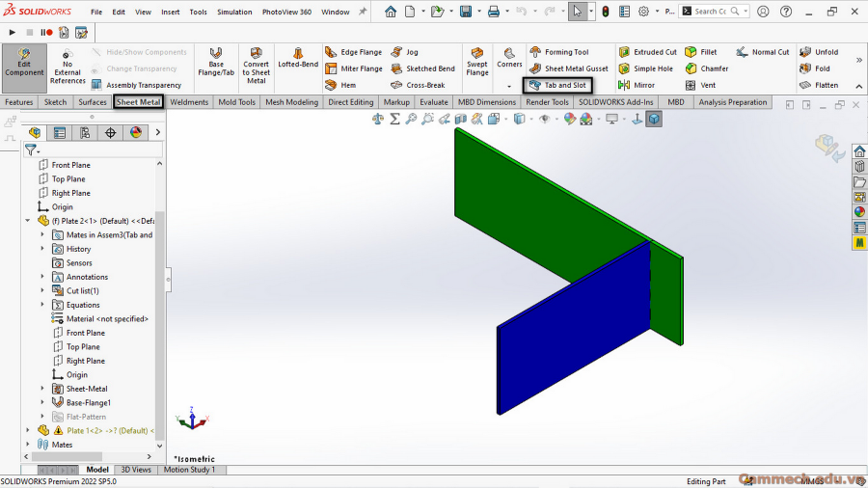Choose the Swept Flange tool
The image size is (868, 488).
coord(477,62)
